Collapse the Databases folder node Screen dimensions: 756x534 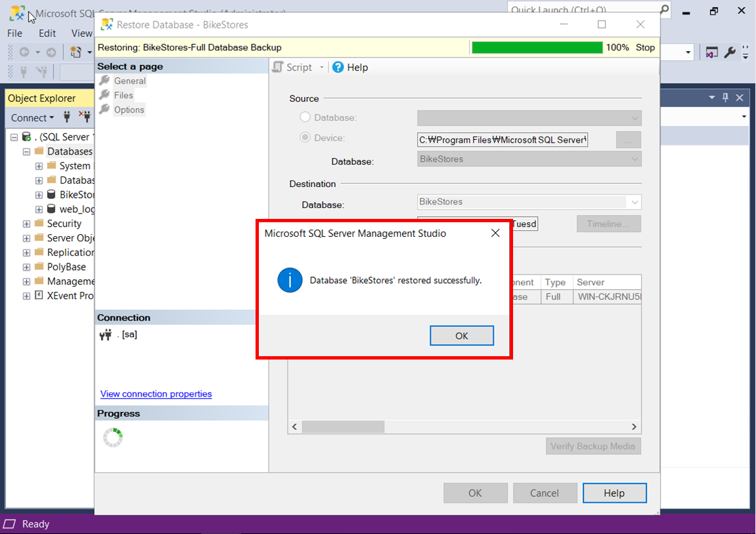27,152
